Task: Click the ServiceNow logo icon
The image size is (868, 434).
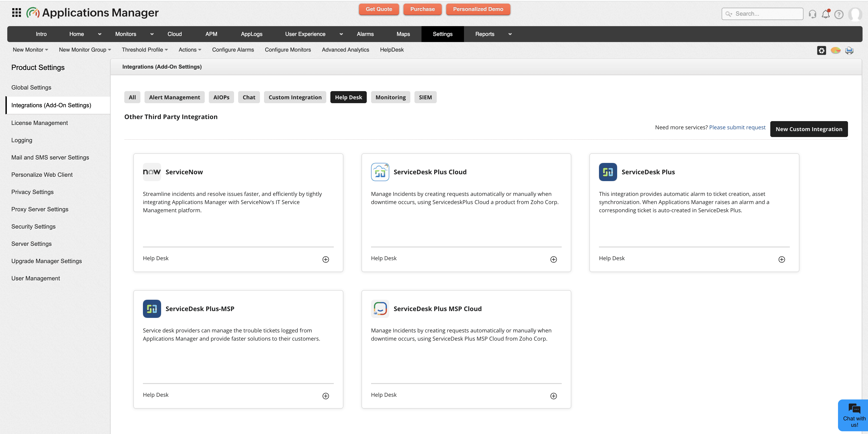Action: [x=152, y=172]
